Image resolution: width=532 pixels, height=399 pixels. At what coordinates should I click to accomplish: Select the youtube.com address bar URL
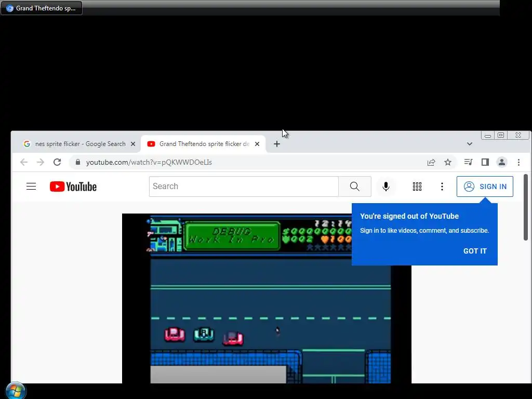[149, 162]
